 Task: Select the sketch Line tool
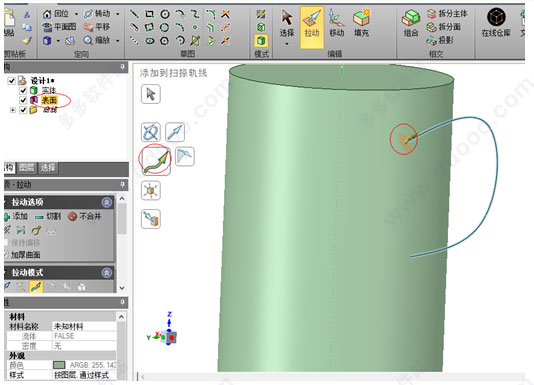(134, 14)
